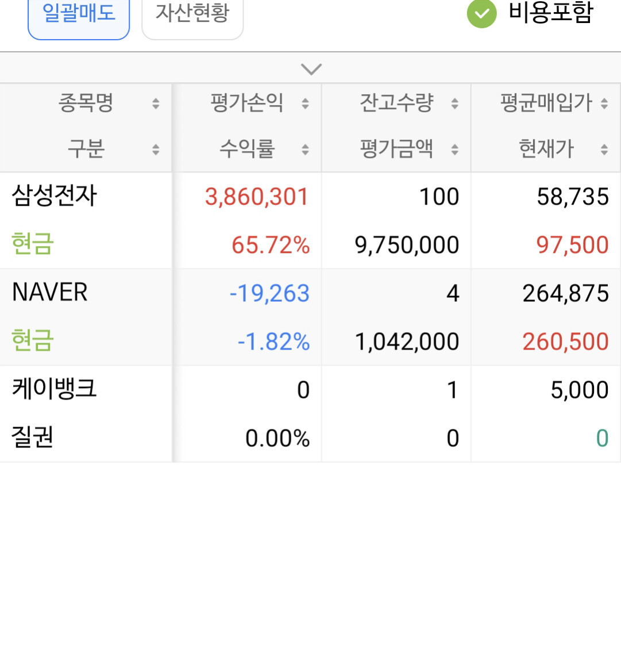Click the 비용포함 label text
Viewport: 621px width, 672px height.
tap(550, 13)
